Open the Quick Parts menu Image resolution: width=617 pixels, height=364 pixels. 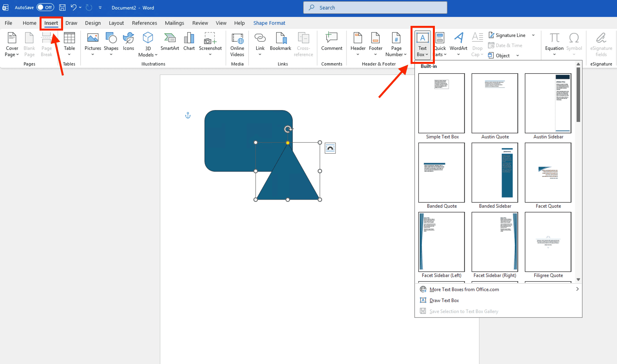coord(440,45)
